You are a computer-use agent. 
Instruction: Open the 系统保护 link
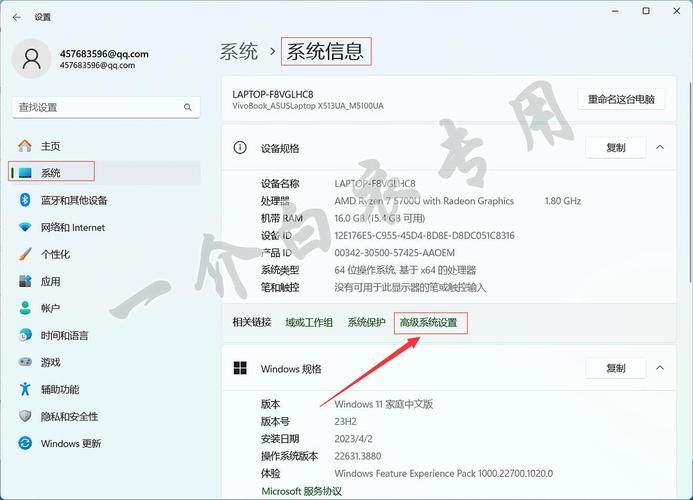(x=366, y=323)
